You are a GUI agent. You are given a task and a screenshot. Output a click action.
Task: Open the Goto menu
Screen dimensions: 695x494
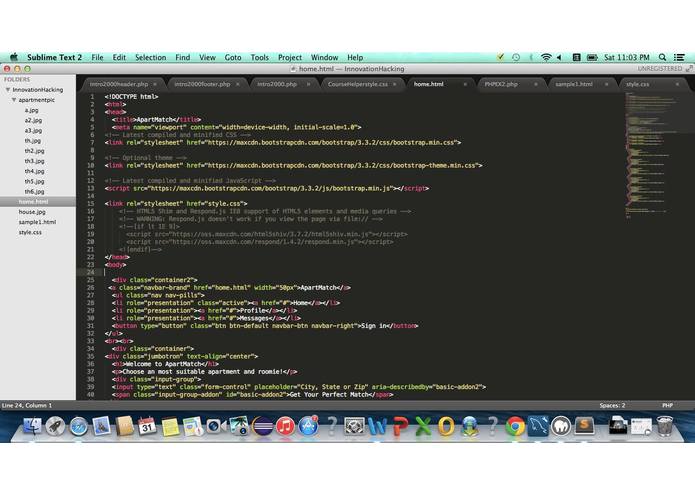click(233, 57)
